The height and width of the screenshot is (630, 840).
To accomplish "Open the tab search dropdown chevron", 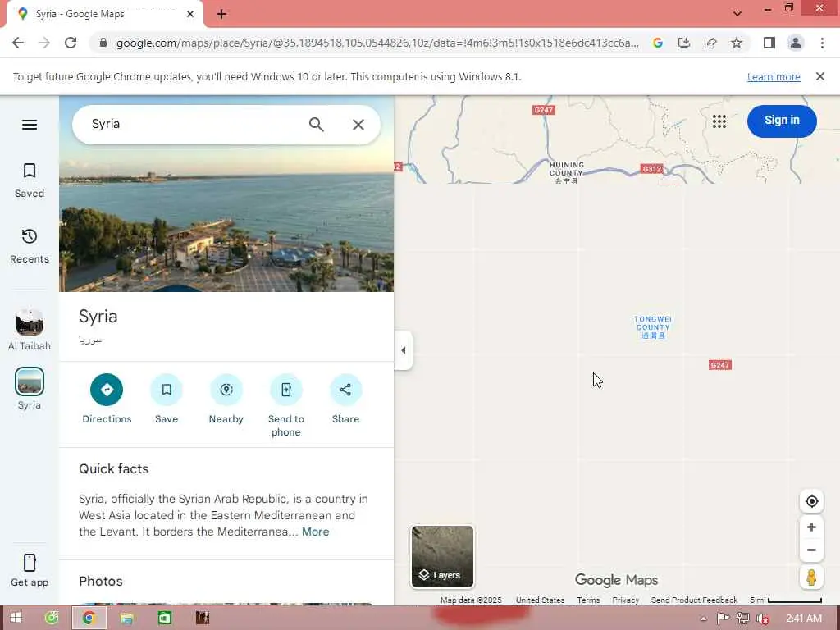I will click(737, 14).
